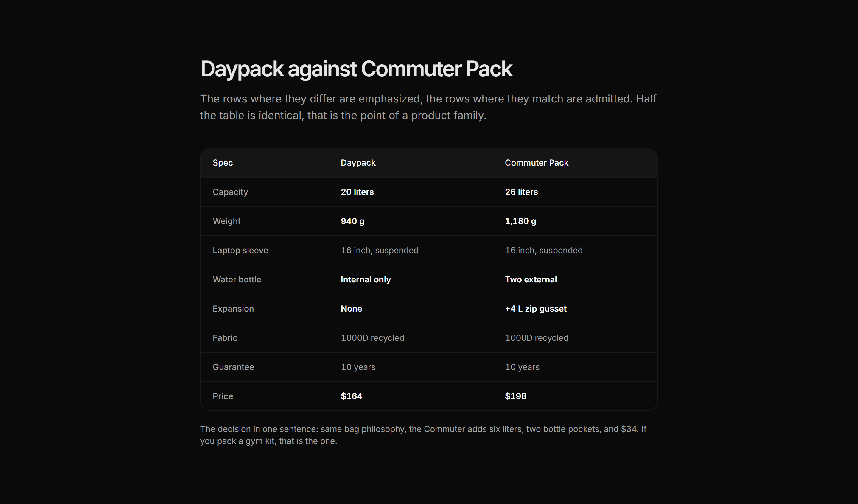Click the "Daypack" column header
The height and width of the screenshot is (504, 858).
(358, 163)
